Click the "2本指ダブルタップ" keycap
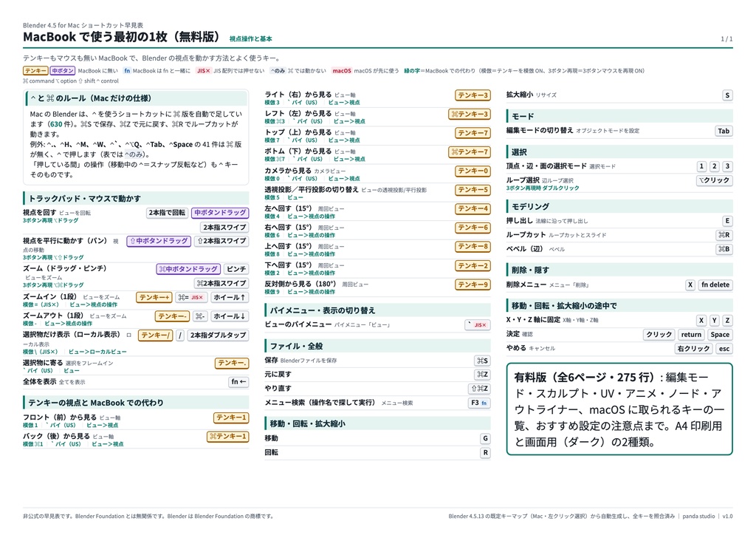Screen dimensions: 756x535 [218, 335]
